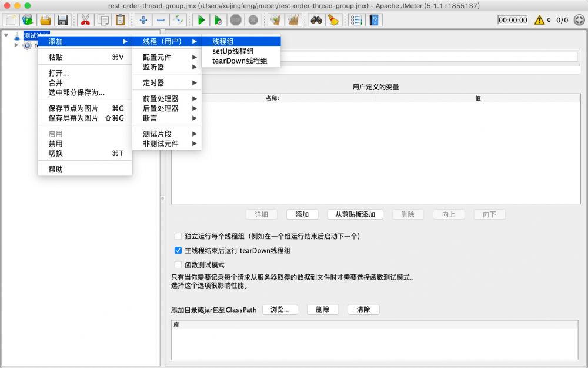This screenshot has height=368, width=588.
Task: Disable 主线程结束后运行 tearDown线程组
Action: pyautogui.click(x=178, y=250)
